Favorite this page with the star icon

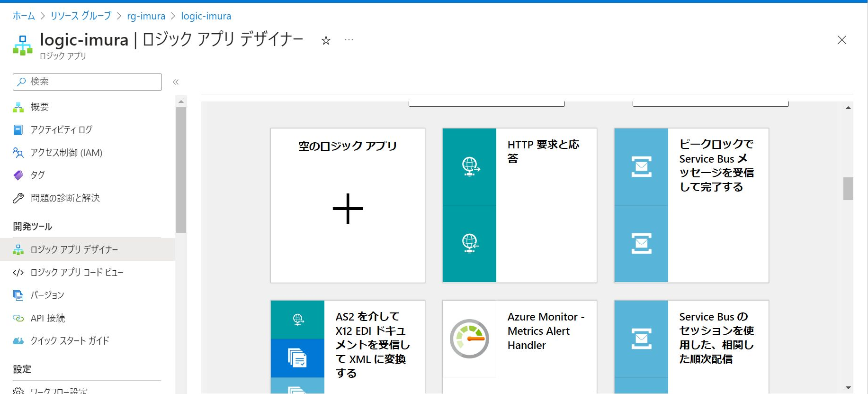coord(326,40)
